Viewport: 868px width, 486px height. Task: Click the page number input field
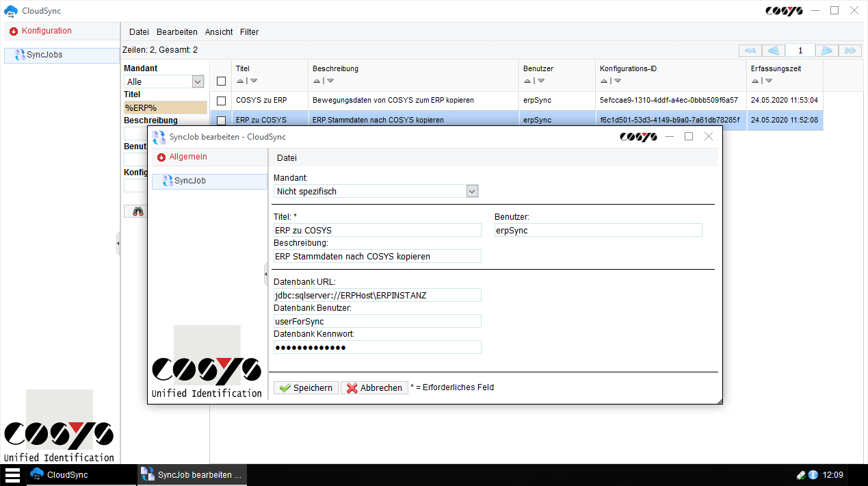coord(800,50)
